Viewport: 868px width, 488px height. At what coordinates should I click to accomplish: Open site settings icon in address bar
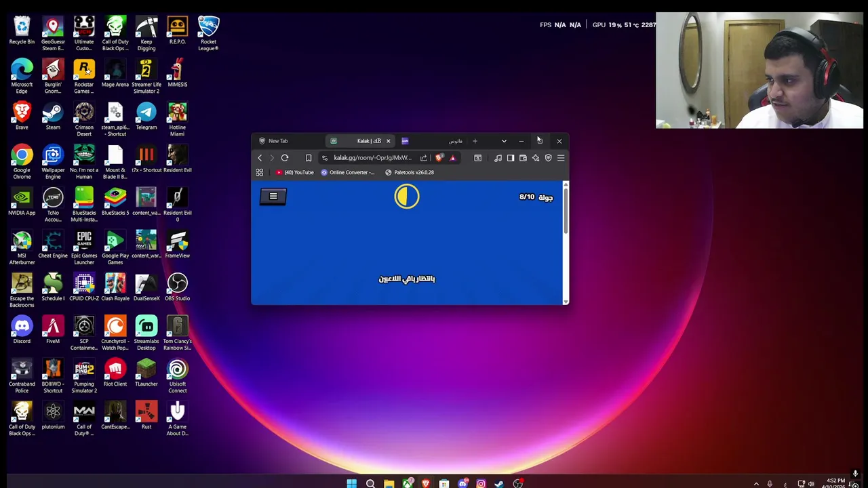325,158
